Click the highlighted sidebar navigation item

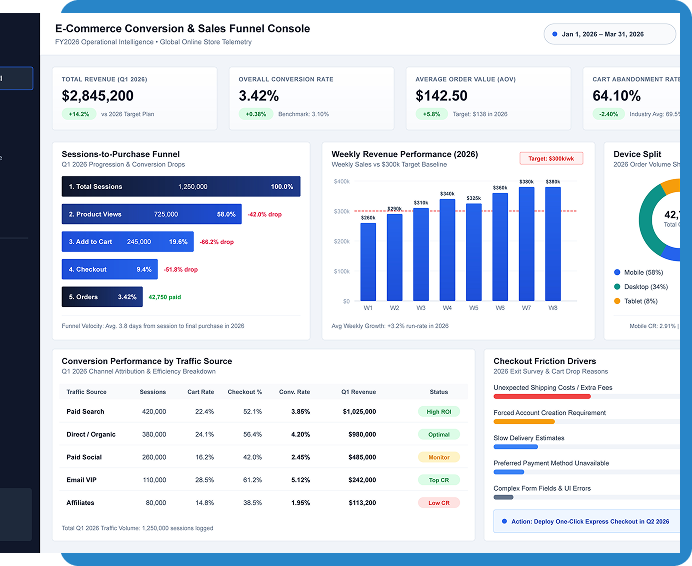tap(16, 78)
